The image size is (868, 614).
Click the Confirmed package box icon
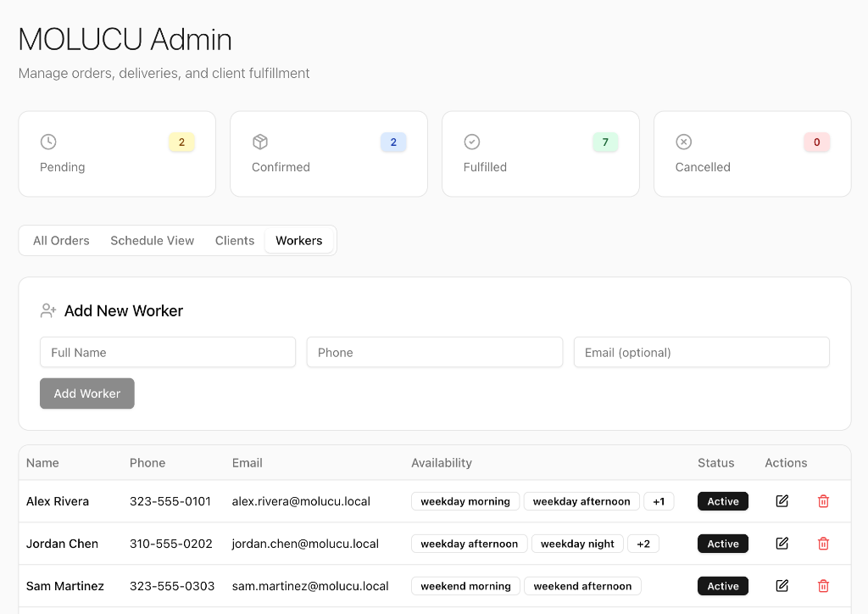[x=260, y=142]
